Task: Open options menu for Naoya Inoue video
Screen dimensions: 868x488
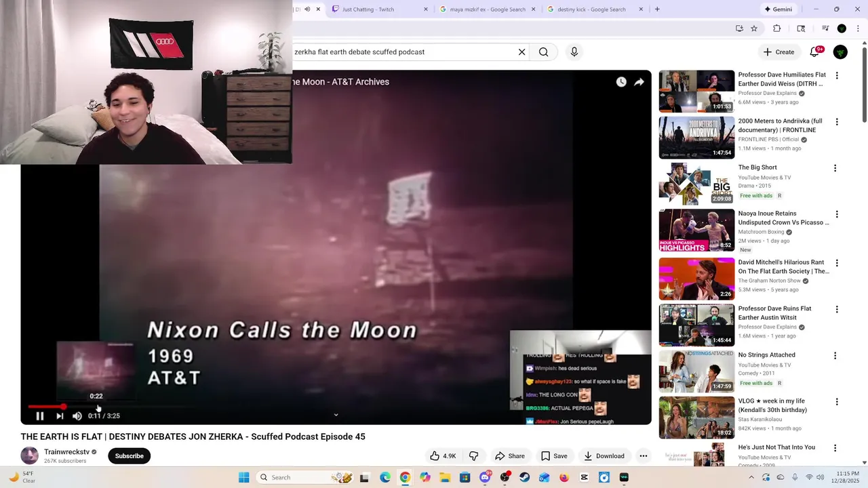Action: (837, 214)
